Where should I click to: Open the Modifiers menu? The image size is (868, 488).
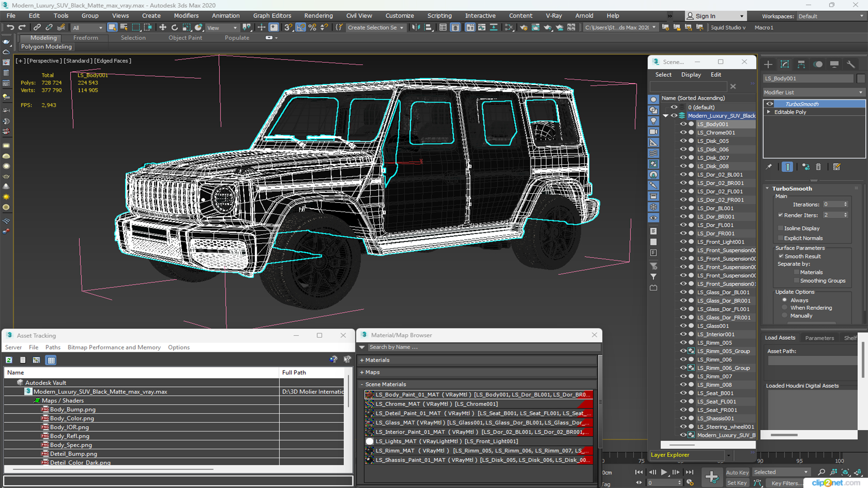point(186,15)
